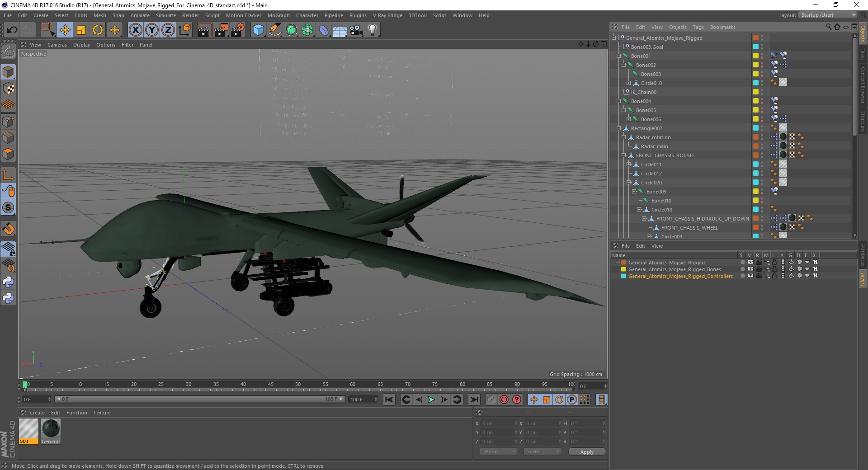Select the General material thumbnail
The height and width of the screenshot is (470, 868).
(51, 431)
